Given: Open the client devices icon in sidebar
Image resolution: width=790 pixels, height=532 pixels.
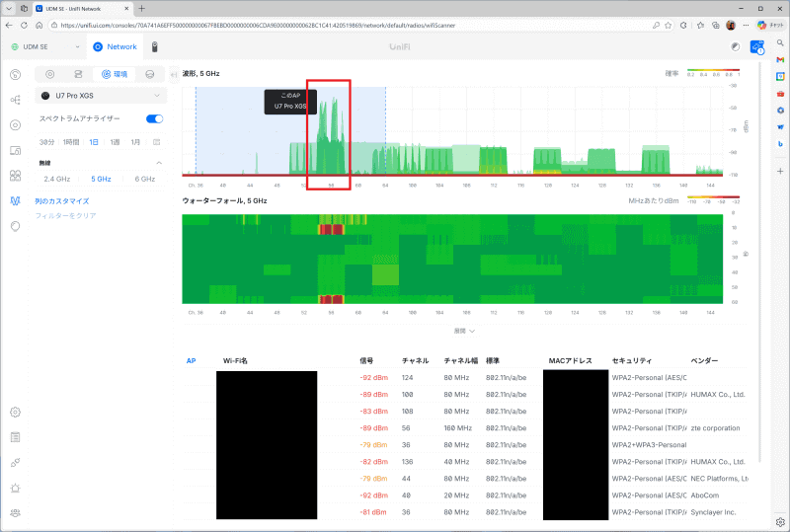Looking at the screenshot, I should 16,150.
